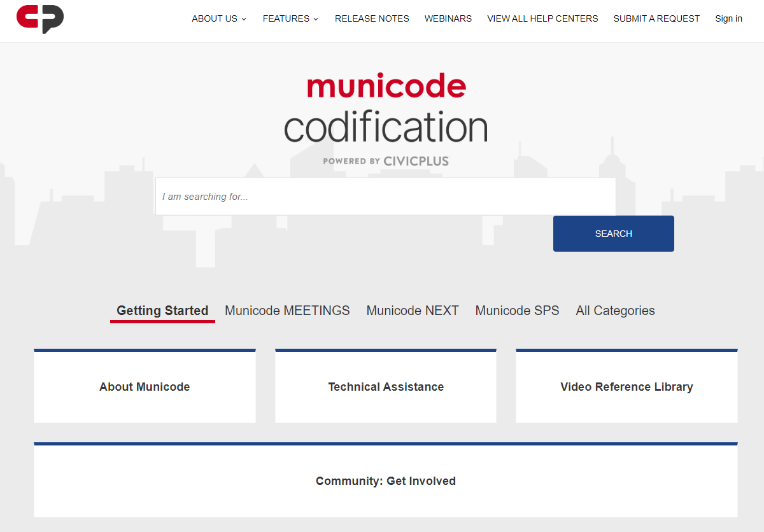Focus the 'I am searching for...' field

[x=386, y=197]
